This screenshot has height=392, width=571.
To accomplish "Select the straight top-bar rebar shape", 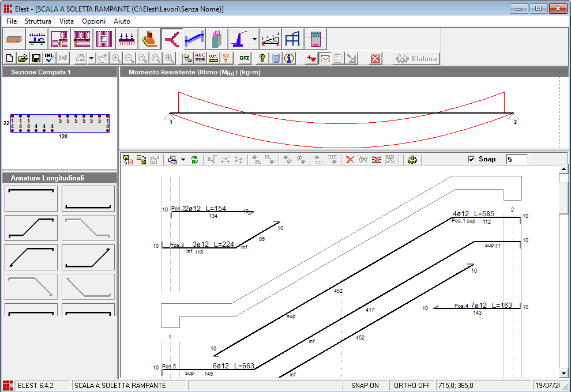I will pos(31,198).
